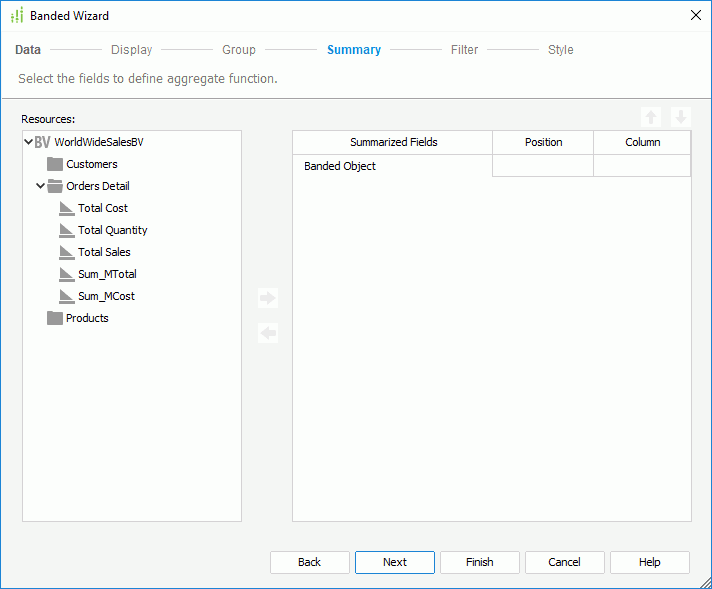This screenshot has height=589, width=712.
Task: Select the Summary wizard step
Action: [x=354, y=49]
